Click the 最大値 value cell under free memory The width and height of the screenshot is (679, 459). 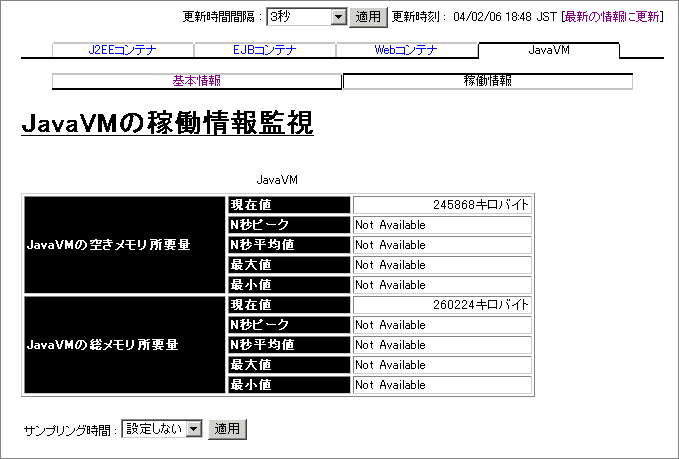coord(441,265)
